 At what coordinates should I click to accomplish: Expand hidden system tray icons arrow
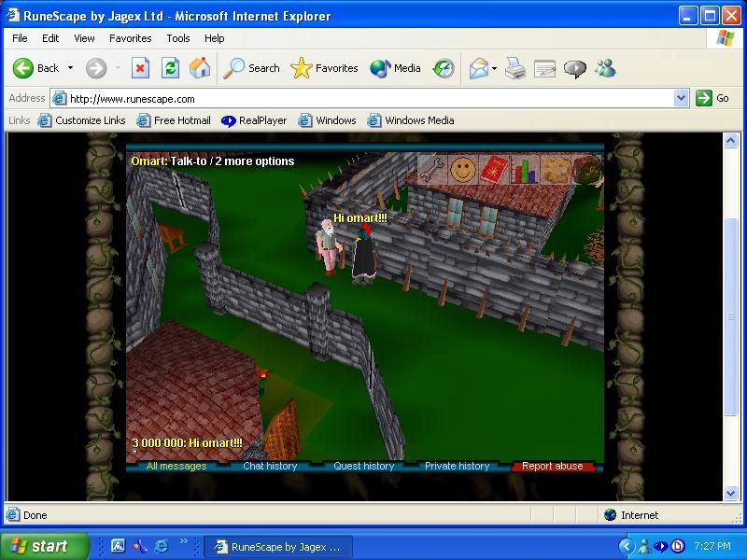pos(626,546)
